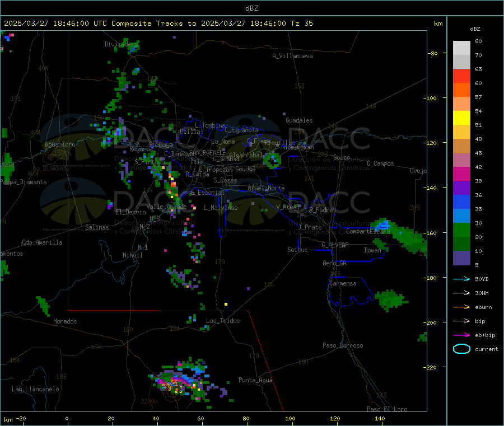
Task: Click the blue color swatch between 36 and 35
Action: pos(461,202)
